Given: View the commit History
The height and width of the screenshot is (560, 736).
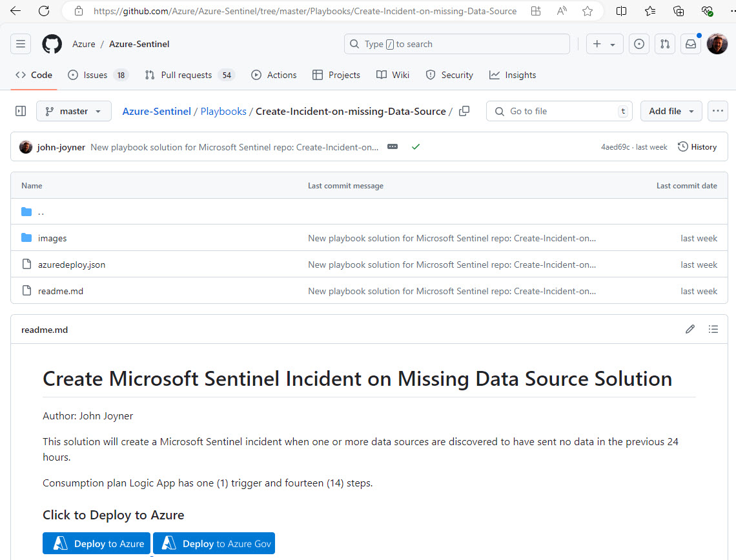Looking at the screenshot, I should [697, 147].
